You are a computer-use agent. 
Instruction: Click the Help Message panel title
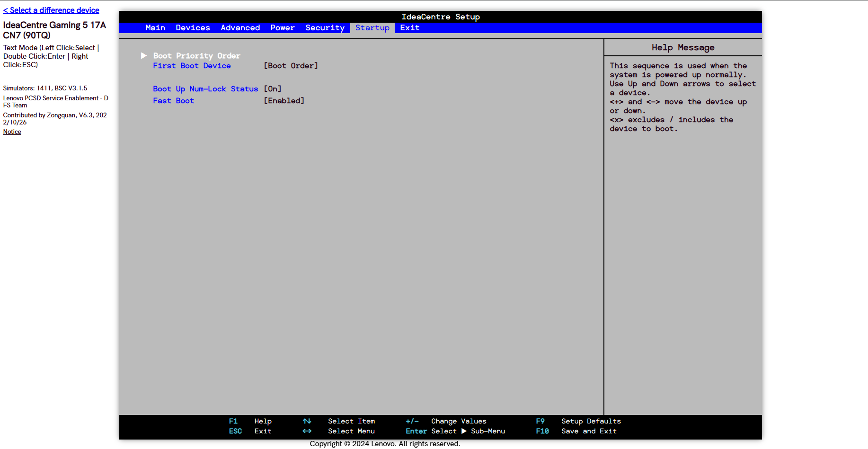pos(683,47)
